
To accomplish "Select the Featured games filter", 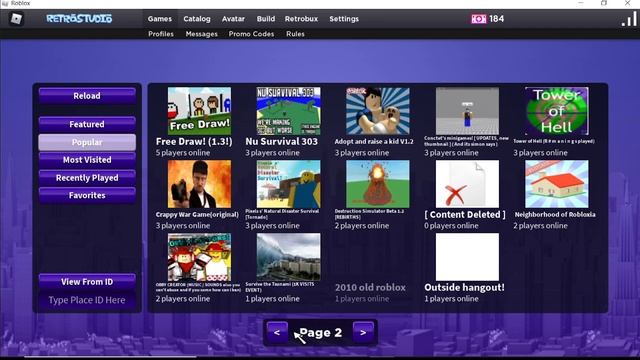I will tap(87, 124).
